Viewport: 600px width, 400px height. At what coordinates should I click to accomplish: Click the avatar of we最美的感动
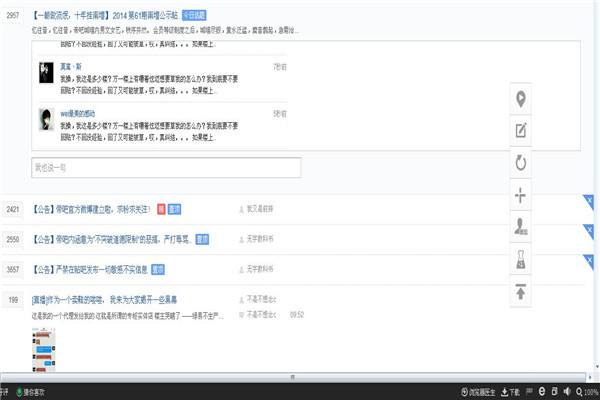point(46,119)
